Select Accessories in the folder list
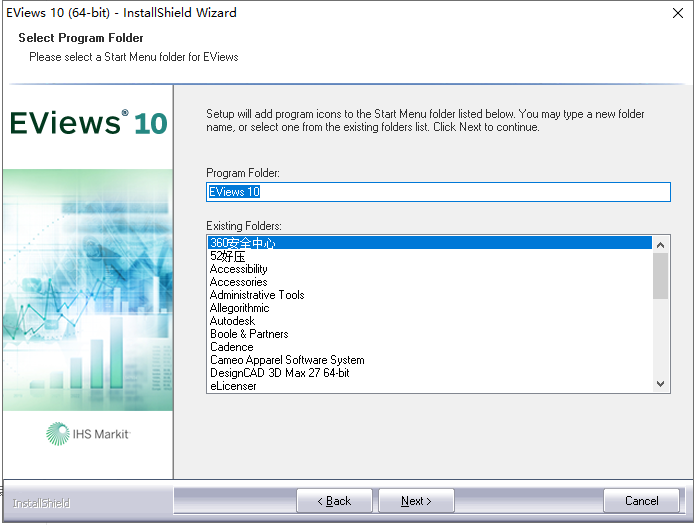696x525 pixels. click(239, 282)
